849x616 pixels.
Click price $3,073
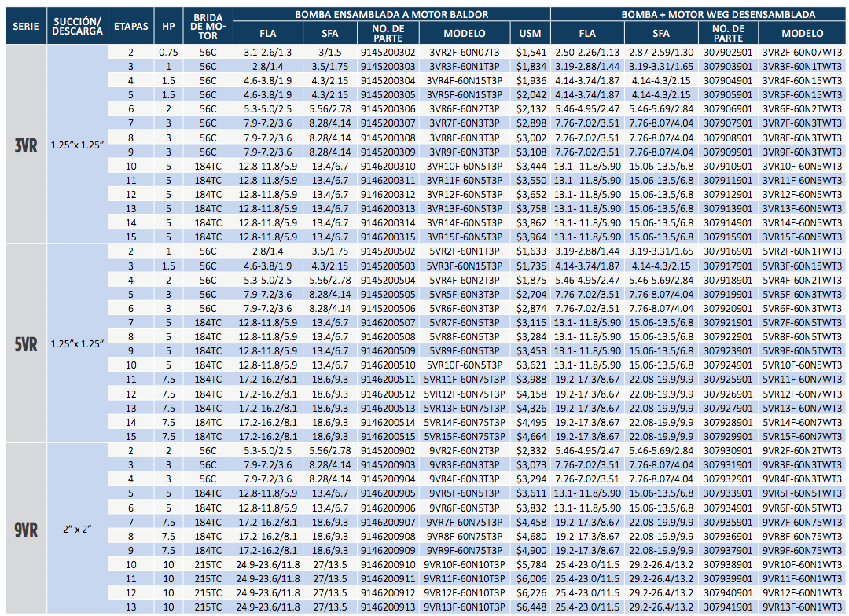(531, 464)
